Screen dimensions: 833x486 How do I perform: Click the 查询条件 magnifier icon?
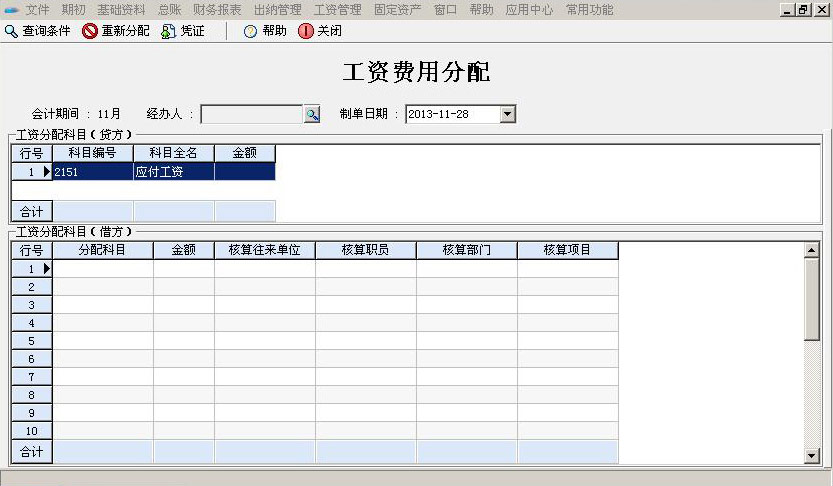click(11, 31)
